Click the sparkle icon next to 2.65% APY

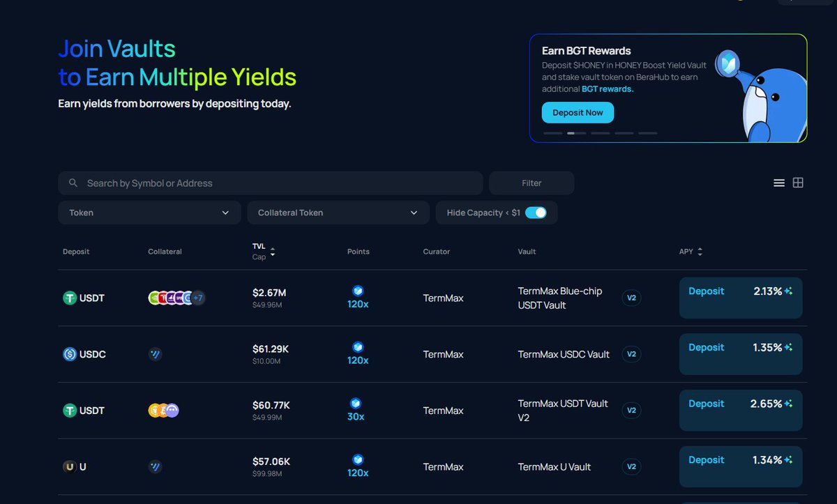[788, 404]
